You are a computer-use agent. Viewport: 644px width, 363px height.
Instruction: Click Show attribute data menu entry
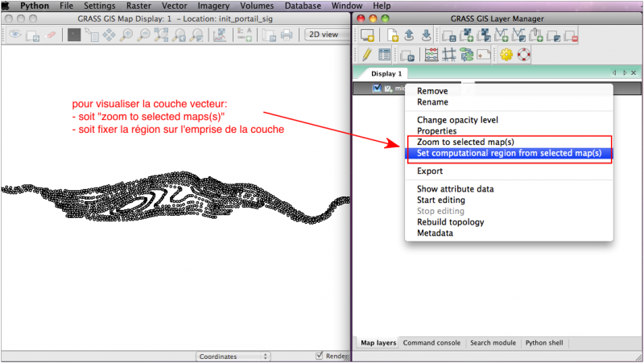click(x=455, y=189)
